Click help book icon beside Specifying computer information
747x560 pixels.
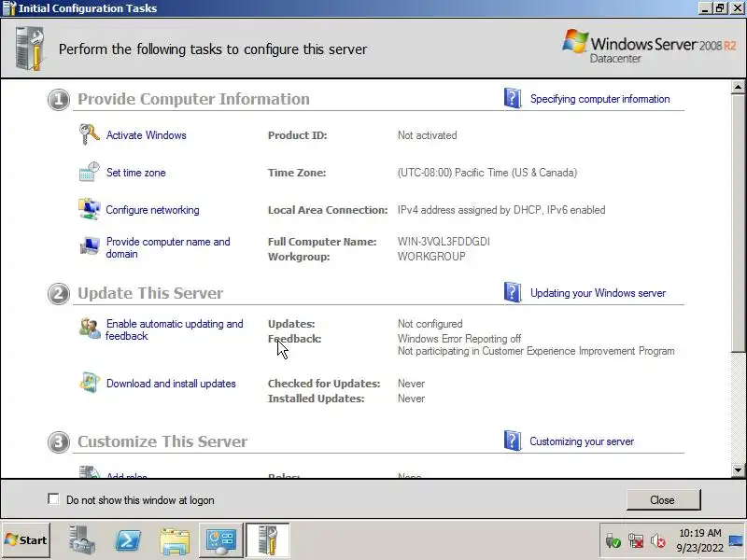point(513,98)
